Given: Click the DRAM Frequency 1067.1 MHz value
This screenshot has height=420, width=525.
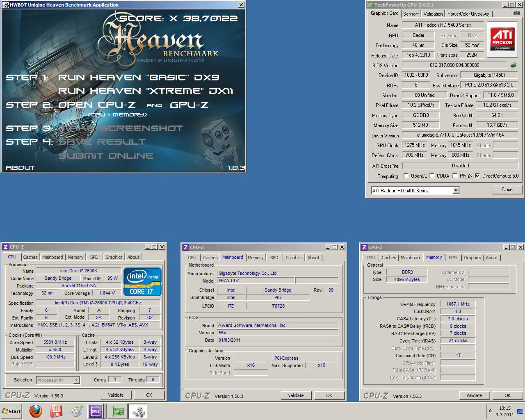Looking at the screenshot, I should (458, 304).
